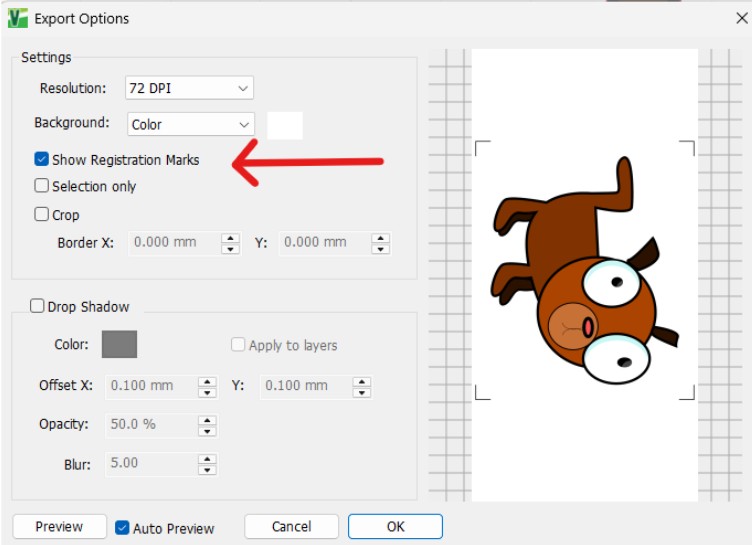Click the Border X value field
752x545 pixels.
[x=174, y=242]
